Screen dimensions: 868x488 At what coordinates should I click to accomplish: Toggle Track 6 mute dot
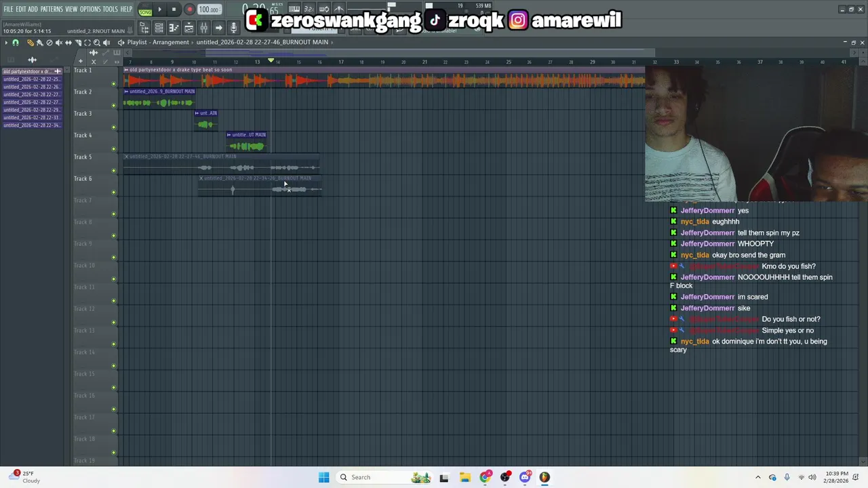[113, 192]
